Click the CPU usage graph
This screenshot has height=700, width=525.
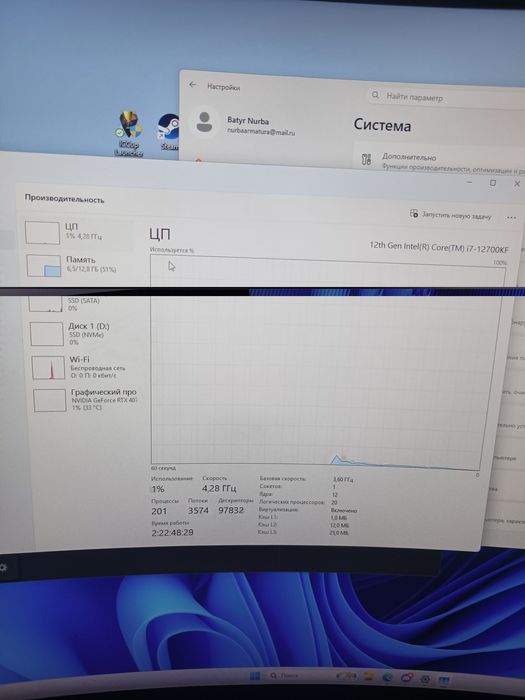tap(328, 362)
